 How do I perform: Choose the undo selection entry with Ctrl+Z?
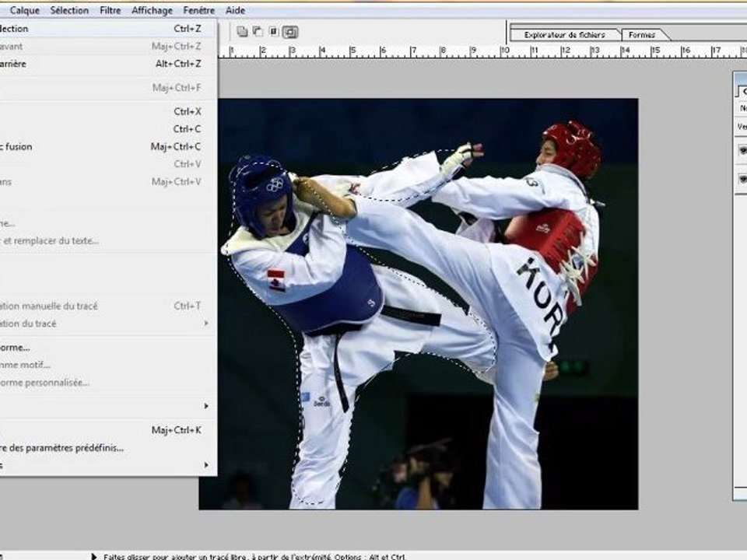[107, 29]
